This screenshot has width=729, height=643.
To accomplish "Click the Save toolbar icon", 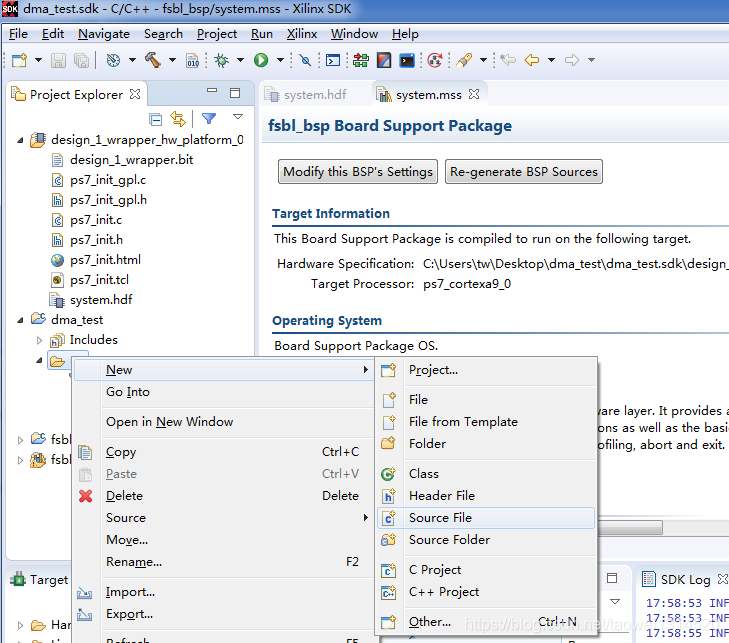I will coord(58,60).
